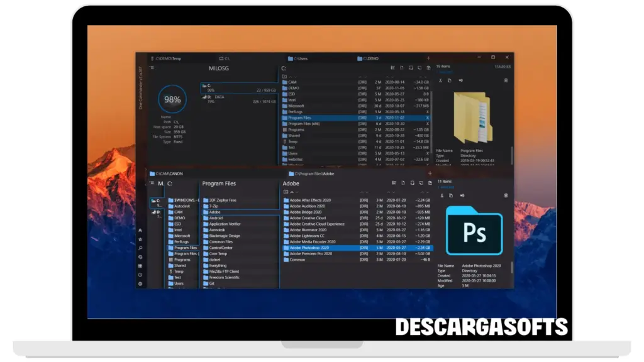Screen dimensions: 644x362
Task: Select Adobe Illustrator 2020 folder
Action: pyautogui.click(x=308, y=230)
